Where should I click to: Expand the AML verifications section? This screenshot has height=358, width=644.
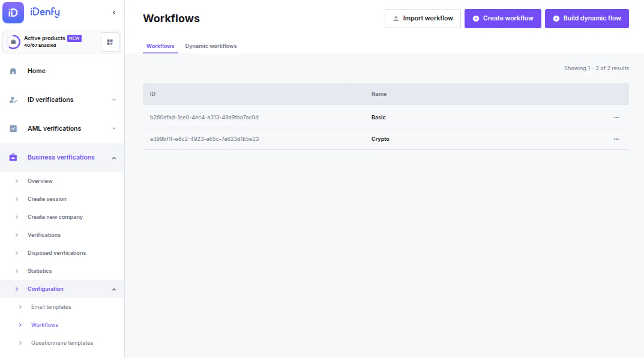(x=115, y=128)
